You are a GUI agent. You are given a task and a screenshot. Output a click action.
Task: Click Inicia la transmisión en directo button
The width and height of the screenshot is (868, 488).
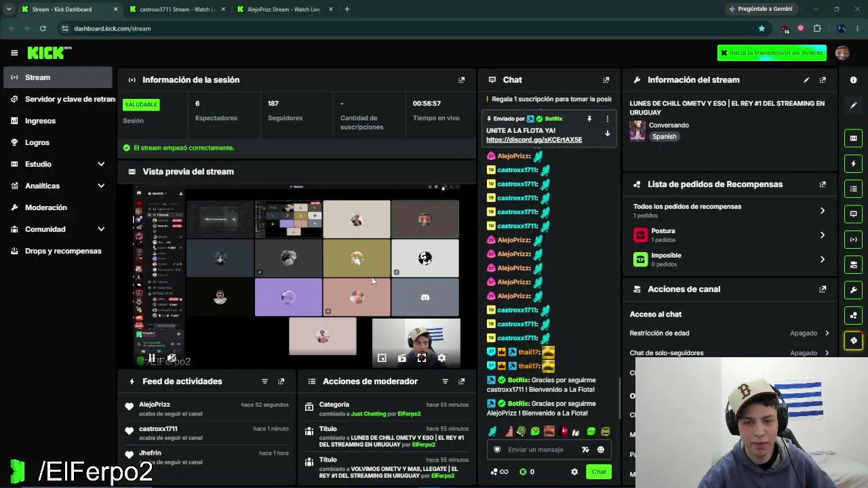(772, 53)
